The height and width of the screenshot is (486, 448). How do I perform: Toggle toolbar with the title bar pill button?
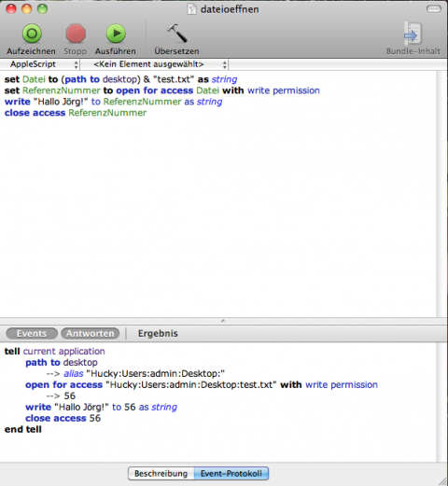coord(433,9)
